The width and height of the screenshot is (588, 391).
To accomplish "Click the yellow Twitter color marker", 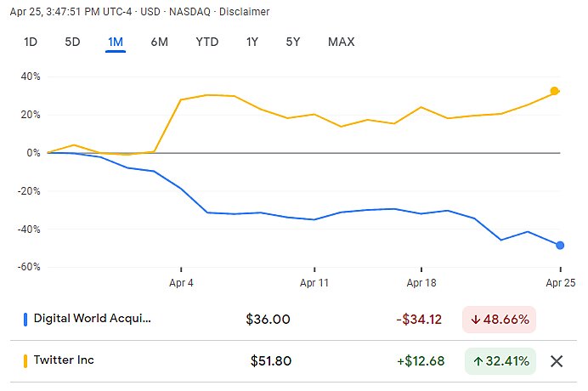I will point(25,361).
